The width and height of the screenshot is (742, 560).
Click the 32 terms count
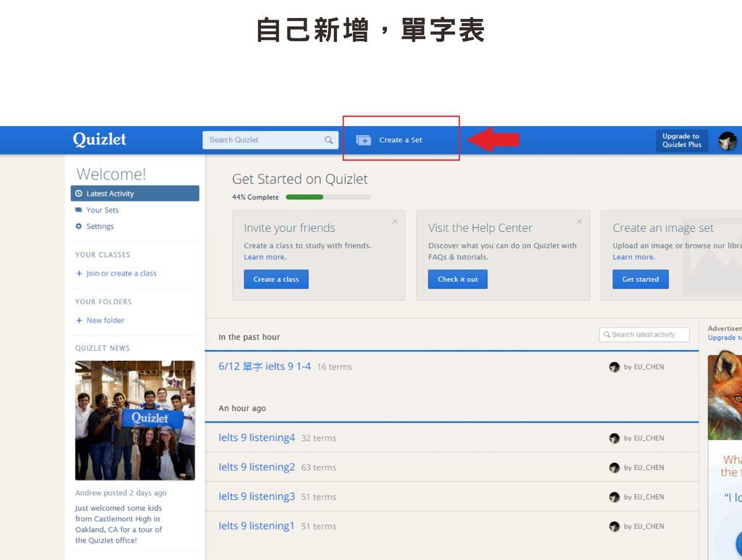pyautogui.click(x=319, y=438)
